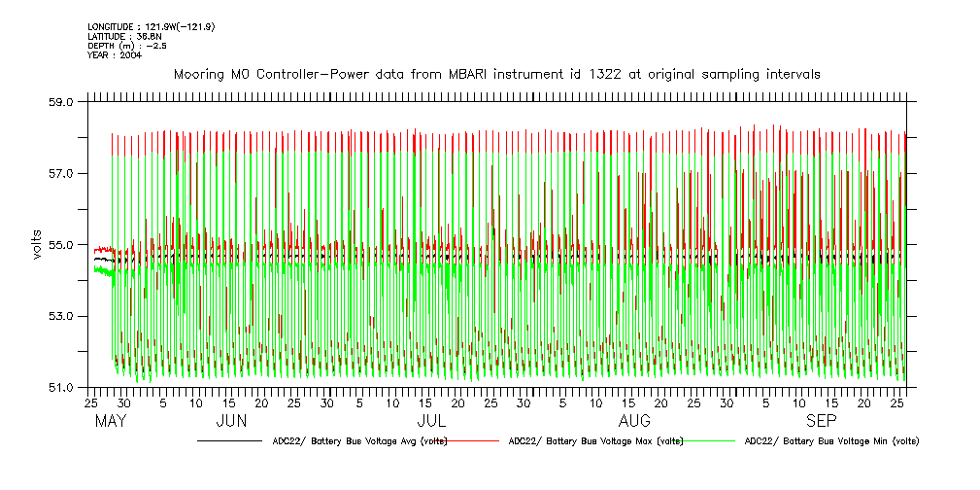Screen dimensions: 980x490
Task: Select the 55.0 y-axis tick label
Action: [x=62, y=245]
